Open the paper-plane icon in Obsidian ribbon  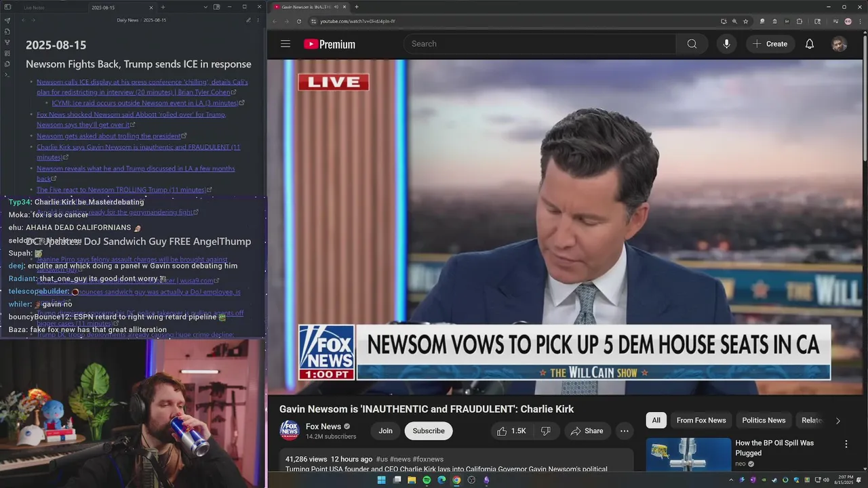[x=7, y=20]
